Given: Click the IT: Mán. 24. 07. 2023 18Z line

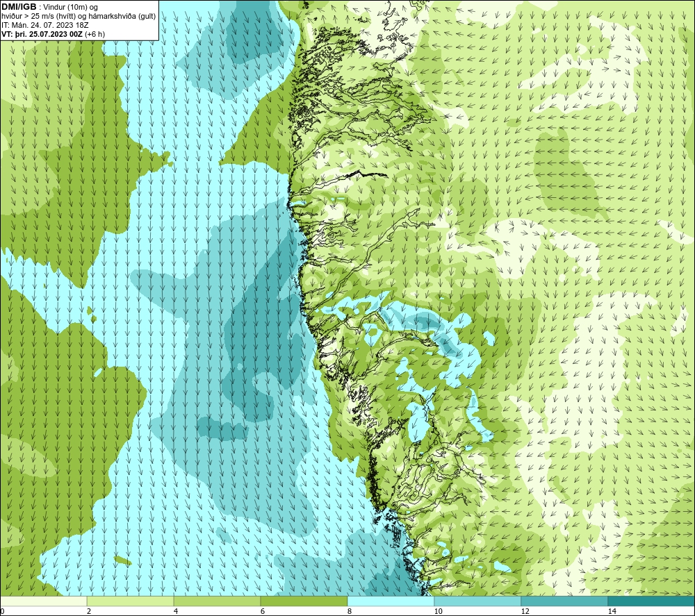Looking at the screenshot, I should pyautogui.click(x=44, y=25).
